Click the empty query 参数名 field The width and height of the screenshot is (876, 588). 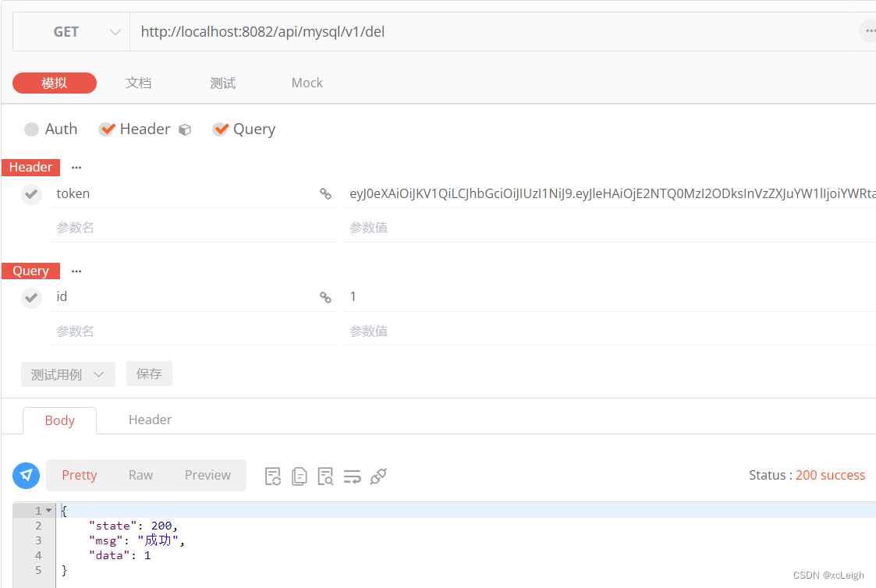point(193,331)
